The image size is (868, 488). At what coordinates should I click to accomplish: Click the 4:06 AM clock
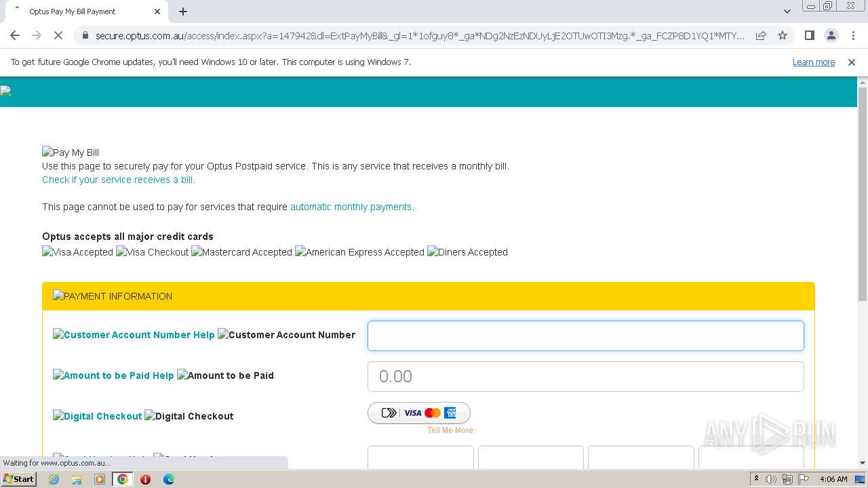click(x=833, y=479)
